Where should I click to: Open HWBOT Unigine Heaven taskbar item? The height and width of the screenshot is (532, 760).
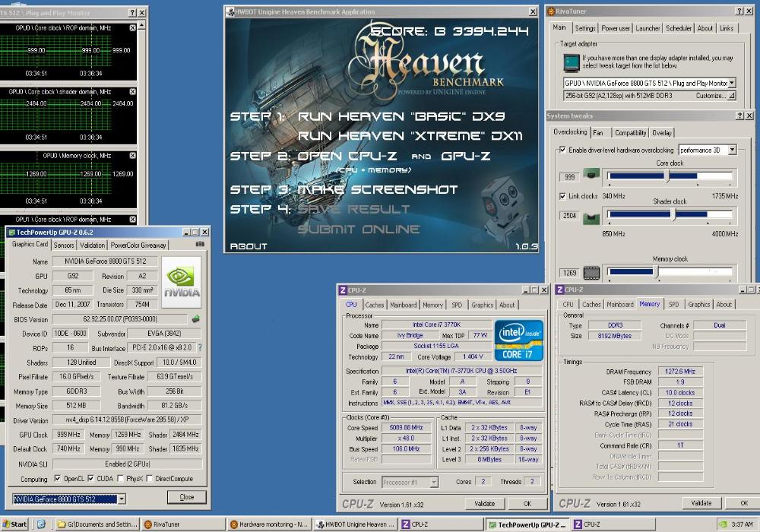[x=355, y=524]
